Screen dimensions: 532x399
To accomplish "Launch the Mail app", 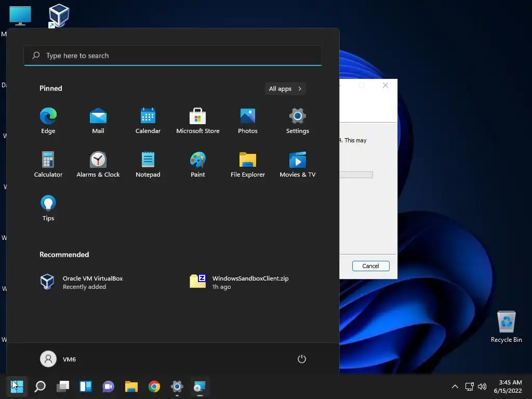I will click(98, 121).
